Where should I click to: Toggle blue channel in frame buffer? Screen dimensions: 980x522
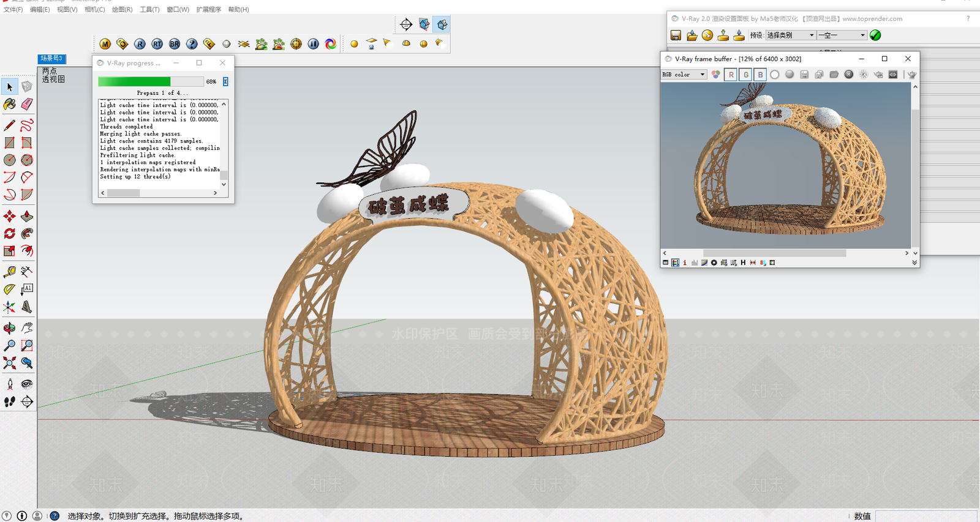click(760, 75)
